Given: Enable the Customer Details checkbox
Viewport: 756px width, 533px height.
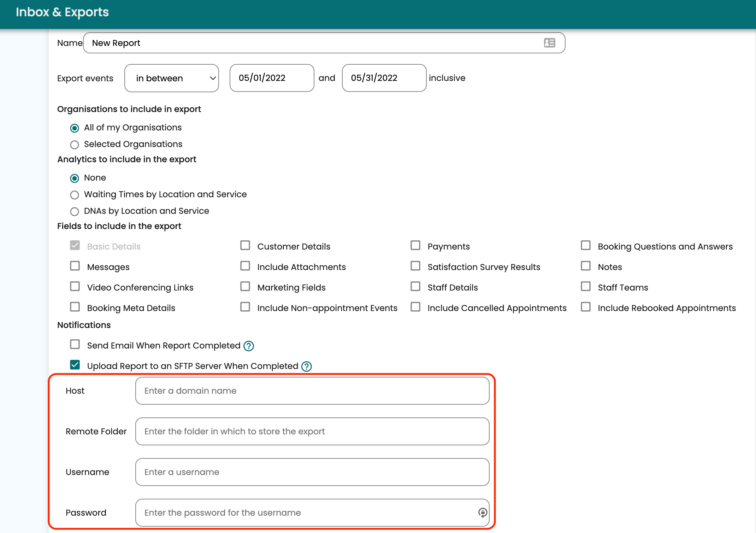Looking at the screenshot, I should 245,246.
